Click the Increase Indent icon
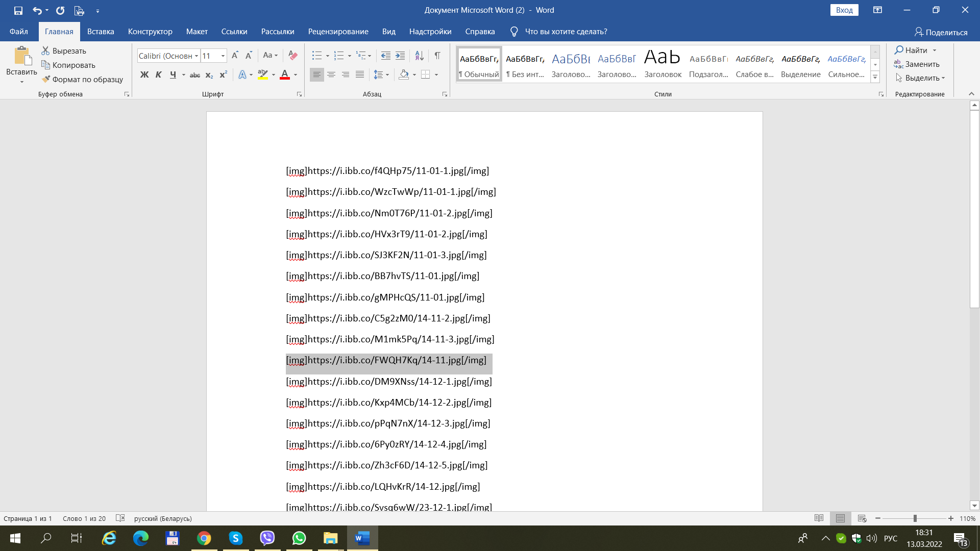Screen dimensions: 980x551 [x=400, y=55]
